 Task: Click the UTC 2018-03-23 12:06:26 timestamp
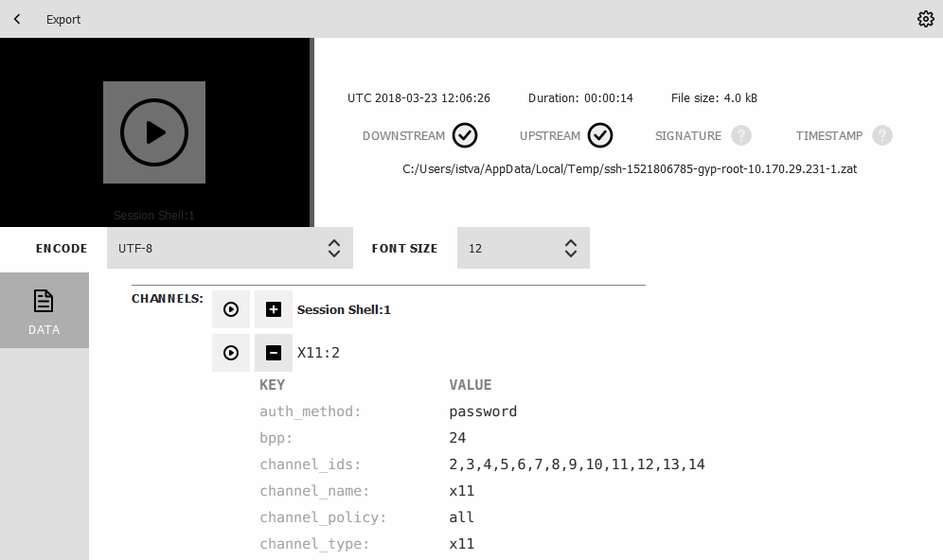click(x=418, y=98)
